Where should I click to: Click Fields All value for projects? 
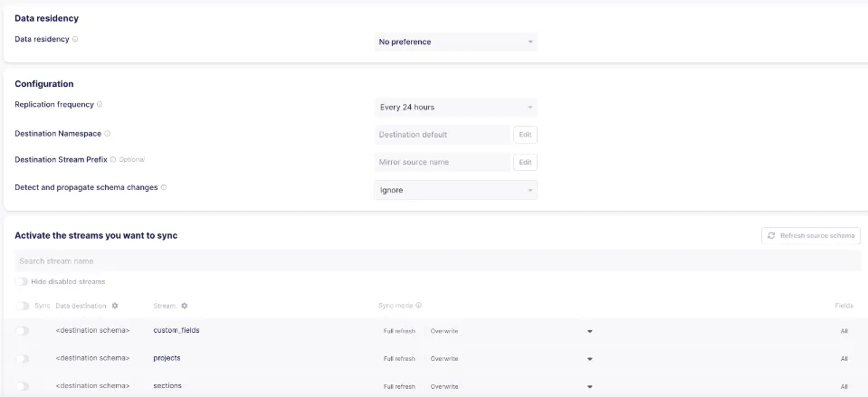point(844,359)
